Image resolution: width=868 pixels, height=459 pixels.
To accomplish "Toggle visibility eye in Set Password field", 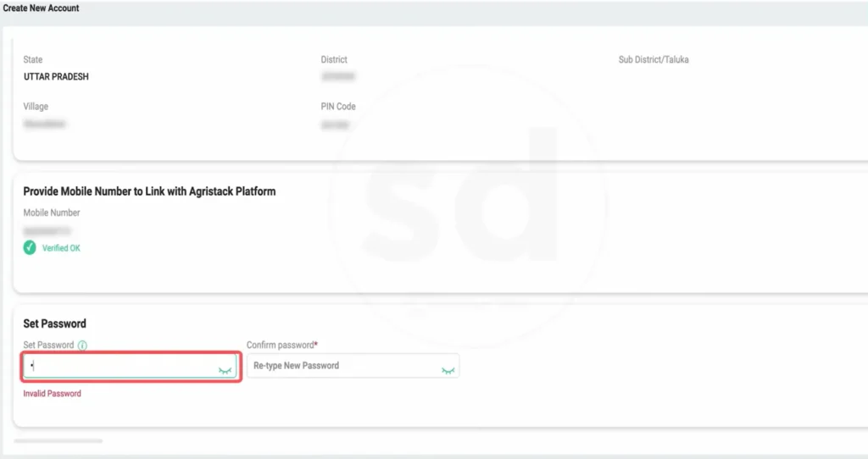I will (225, 371).
